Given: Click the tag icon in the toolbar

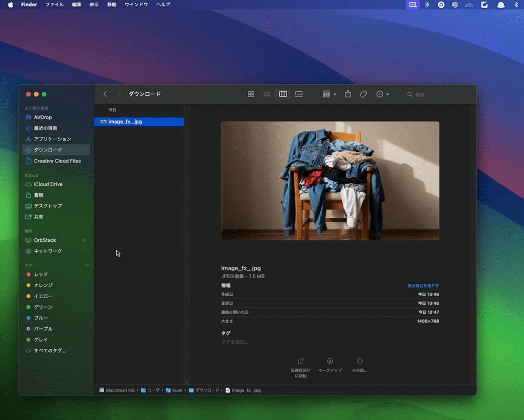Looking at the screenshot, I should (363, 94).
